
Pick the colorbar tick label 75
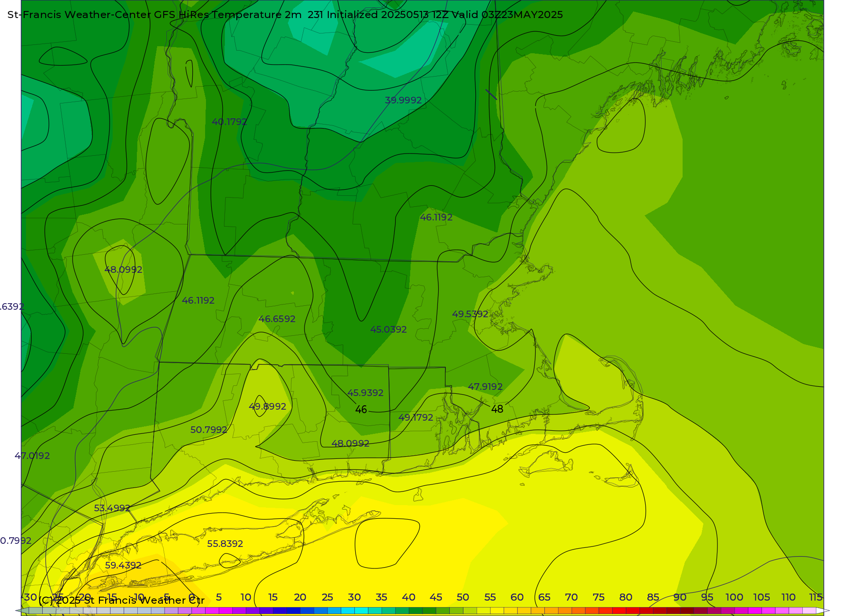pyautogui.click(x=599, y=598)
